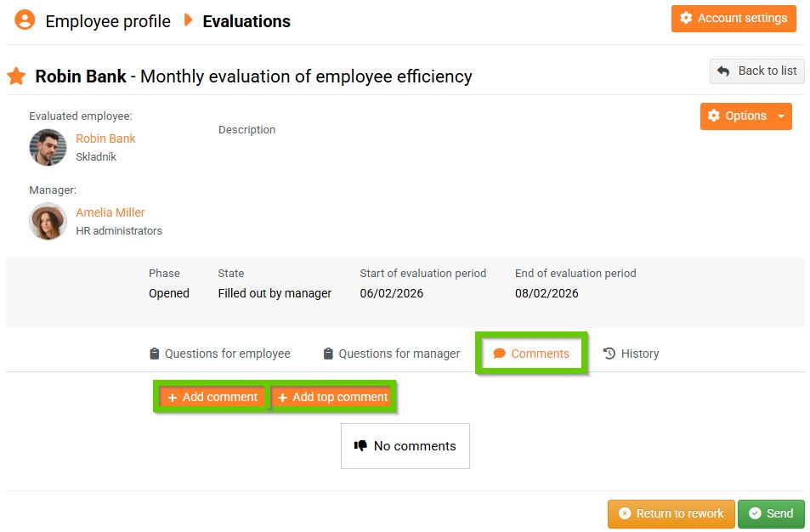
Task: Click the clipboard icon for employee questions
Action: click(x=154, y=354)
